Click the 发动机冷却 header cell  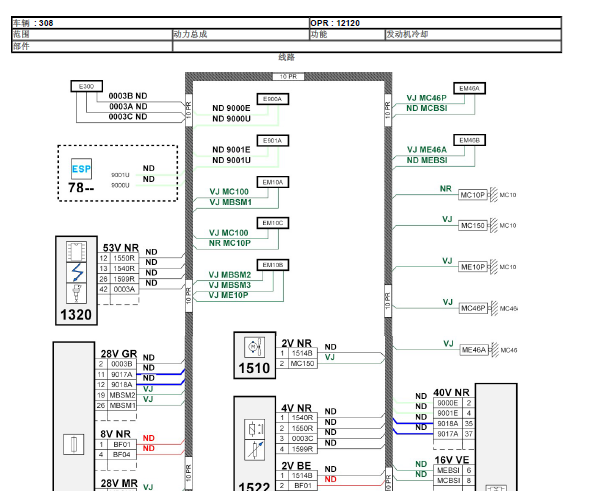473,34
